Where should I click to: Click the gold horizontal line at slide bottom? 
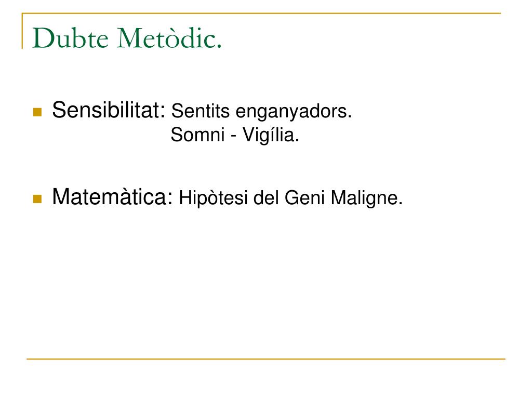click(265, 359)
